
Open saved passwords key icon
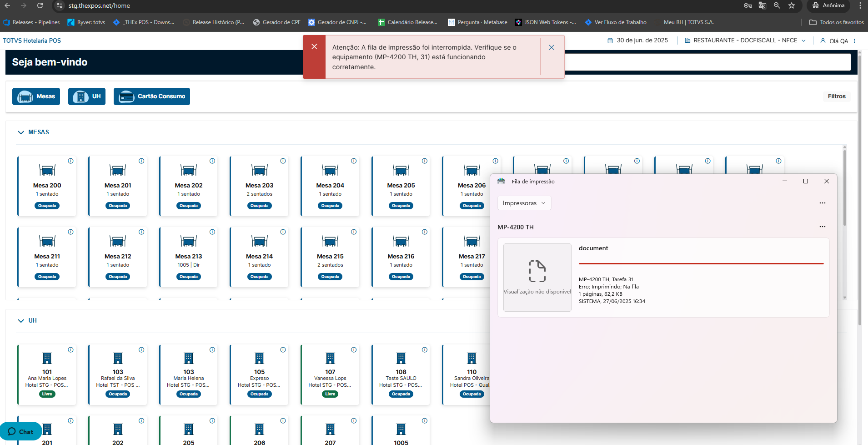748,5
